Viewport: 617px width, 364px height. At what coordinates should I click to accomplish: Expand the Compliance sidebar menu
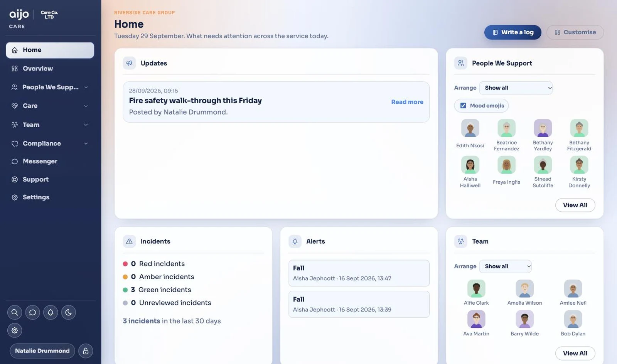(50, 143)
